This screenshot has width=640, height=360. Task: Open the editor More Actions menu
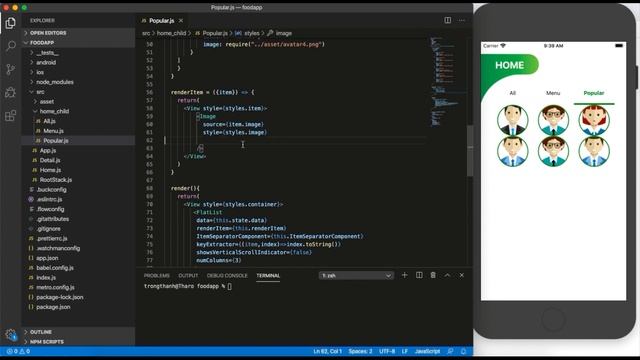[x=462, y=20]
